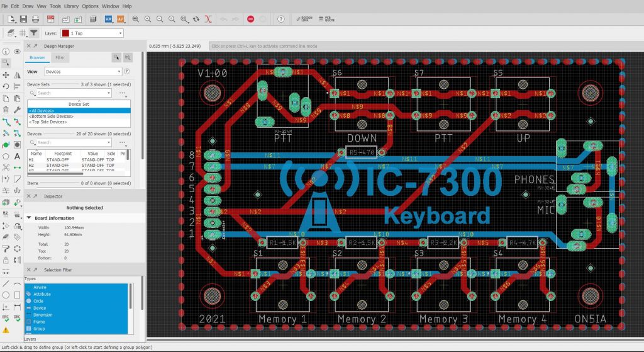
Task: Select the Route airwire tool
Action: [6, 122]
